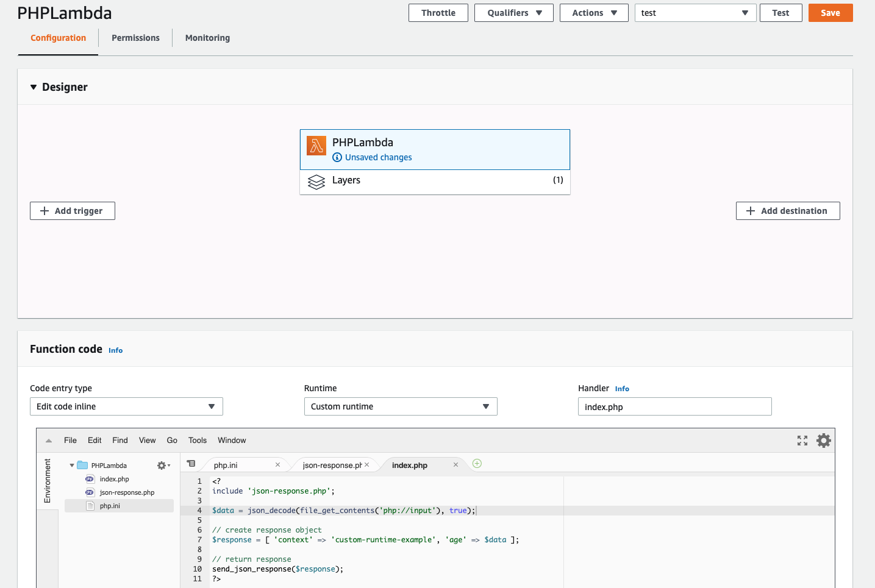The image size is (875, 588).
Task: Select the Layers row in Designer
Action: tap(435, 182)
